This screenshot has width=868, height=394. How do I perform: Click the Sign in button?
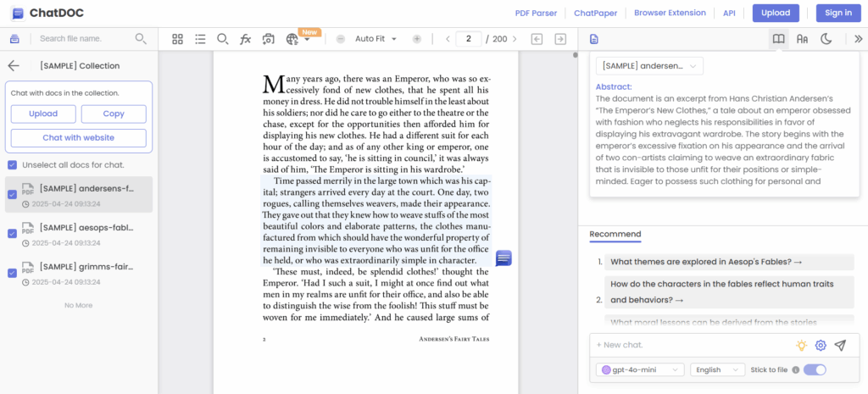[838, 14]
